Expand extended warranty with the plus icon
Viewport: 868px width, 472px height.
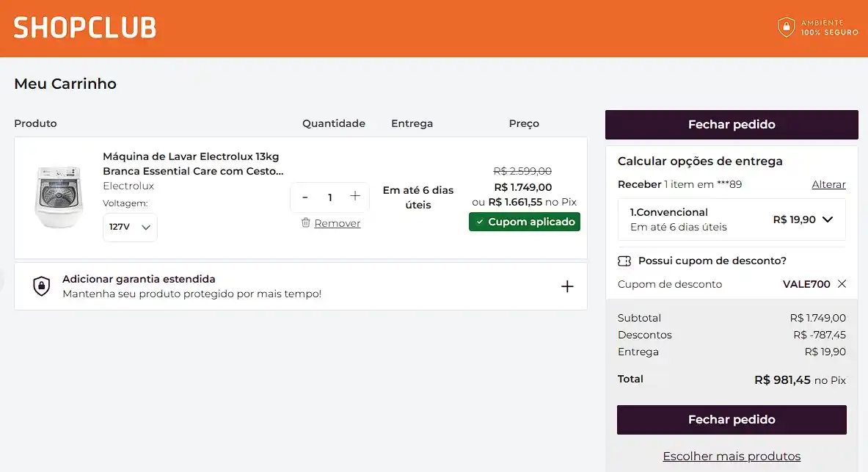[567, 286]
